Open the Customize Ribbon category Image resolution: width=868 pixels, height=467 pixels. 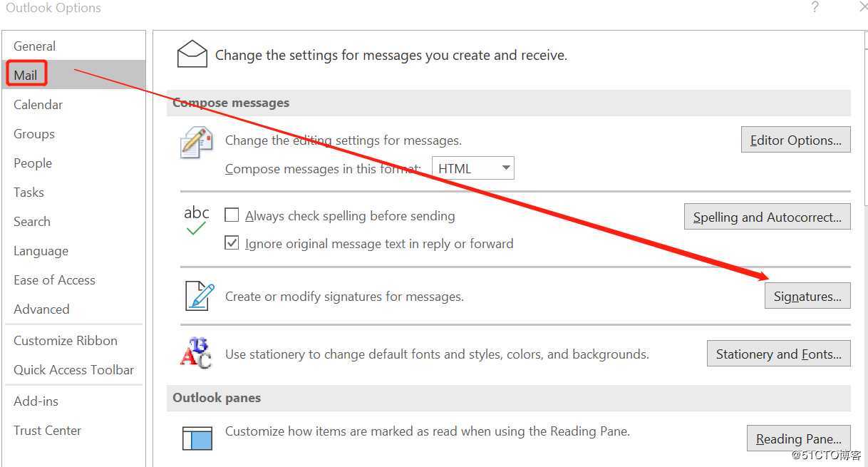pyautogui.click(x=74, y=340)
